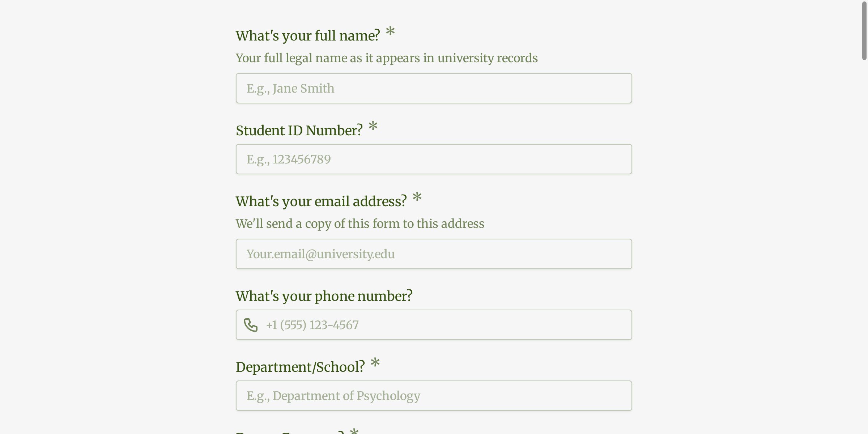
Task: Click the email address input field
Action: tap(433, 254)
